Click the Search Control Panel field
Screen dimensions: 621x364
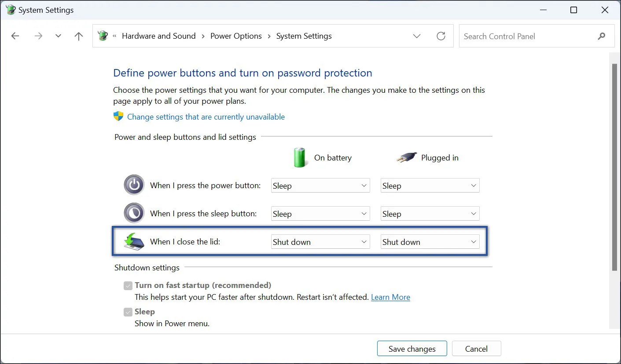pyautogui.click(x=528, y=36)
